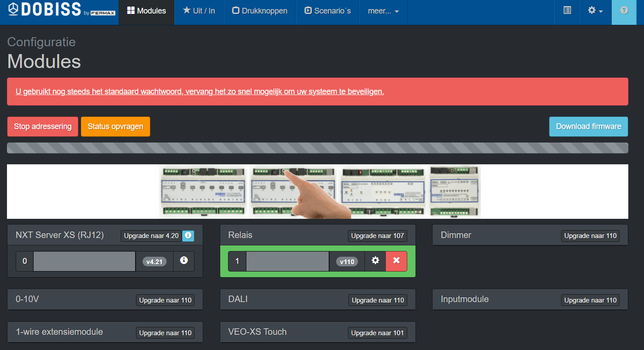This screenshot has width=644, height=350.
Task: Open the Scenario's tab
Action: tap(327, 11)
